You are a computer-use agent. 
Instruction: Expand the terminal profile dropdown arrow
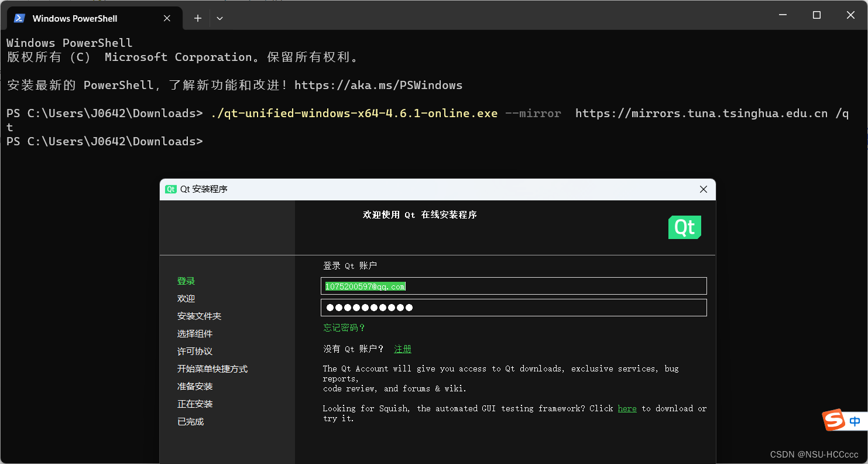pos(219,18)
